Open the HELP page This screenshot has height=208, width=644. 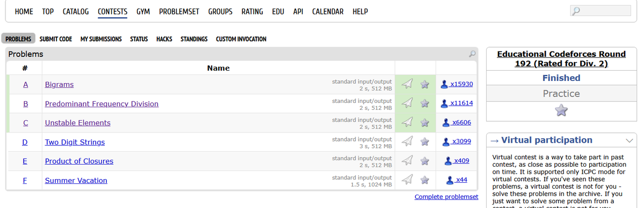tap(360, 11)
